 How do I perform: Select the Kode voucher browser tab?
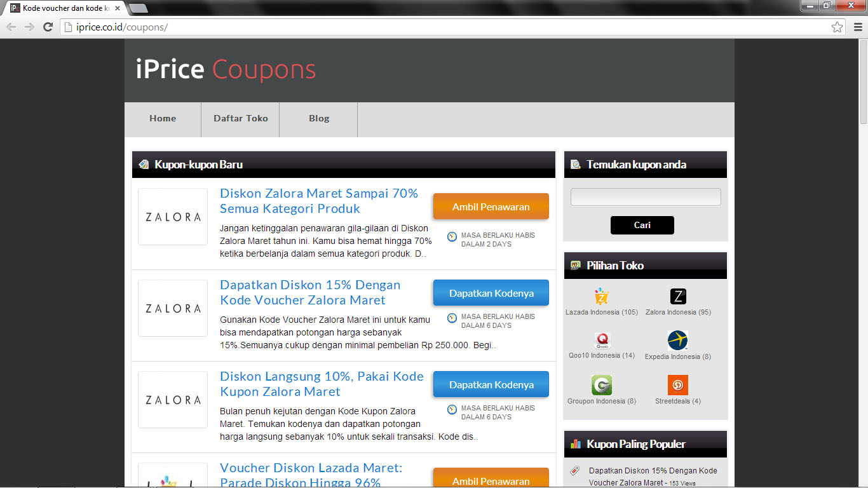click(x=66, y=8)
